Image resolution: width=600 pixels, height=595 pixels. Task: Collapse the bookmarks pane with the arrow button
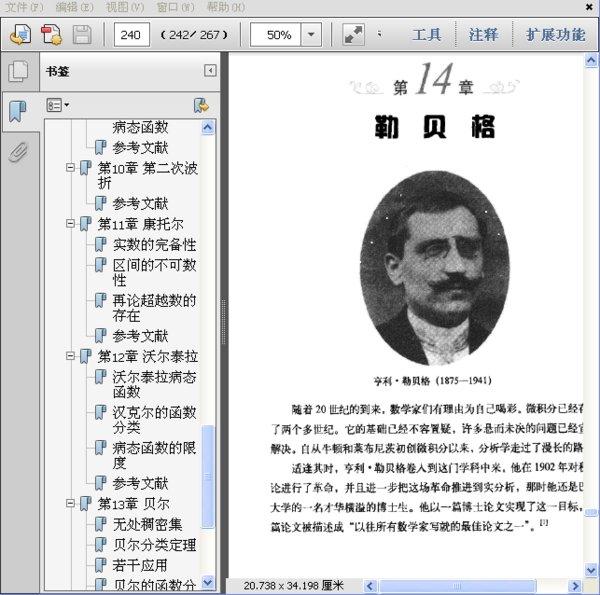pyautogui.click(x=210, y=71)
